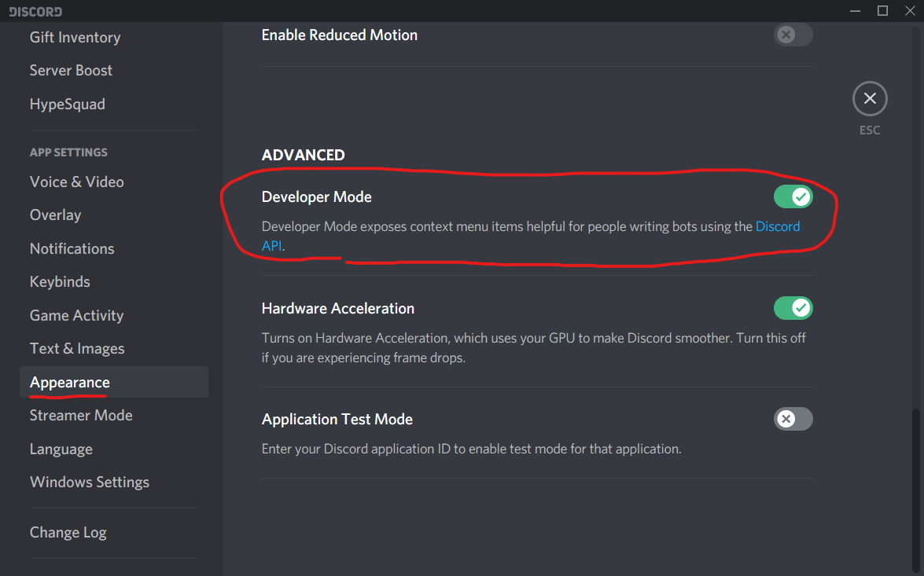Viewport: 924px width, 576px height.
Task: Toggle Developer Mode switch off
Action: click(793, 196)
